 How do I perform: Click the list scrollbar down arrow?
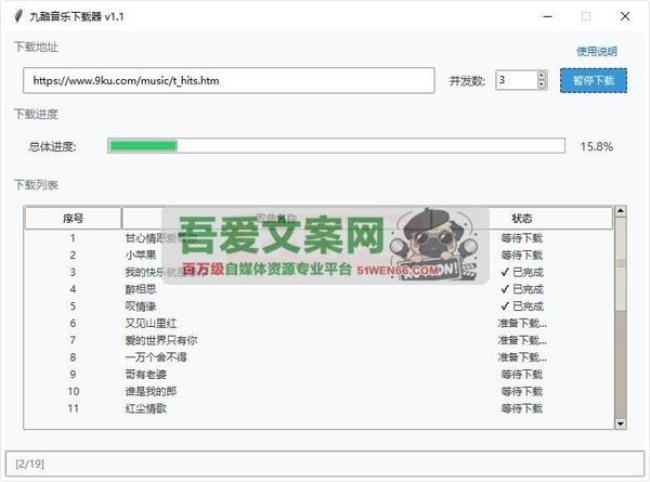click(620, 424)
